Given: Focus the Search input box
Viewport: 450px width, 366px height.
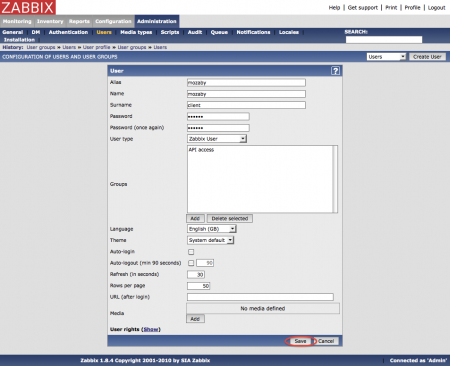Looking at the screenshot, I should (384, 40).
